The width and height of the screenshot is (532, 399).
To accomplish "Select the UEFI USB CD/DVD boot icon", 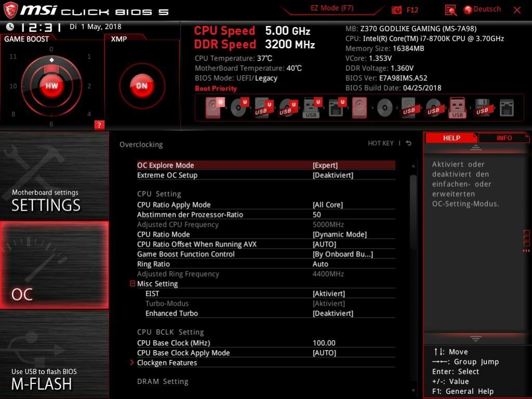I will pos(288,108).
